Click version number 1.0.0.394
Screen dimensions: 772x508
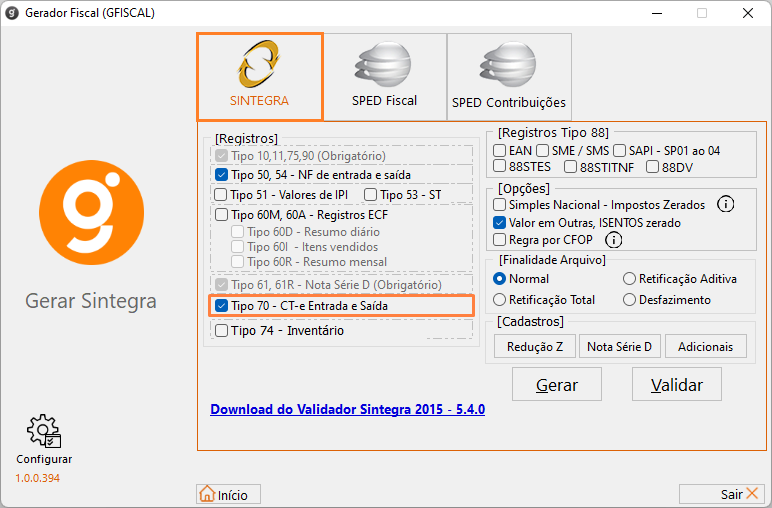[37, 478]
